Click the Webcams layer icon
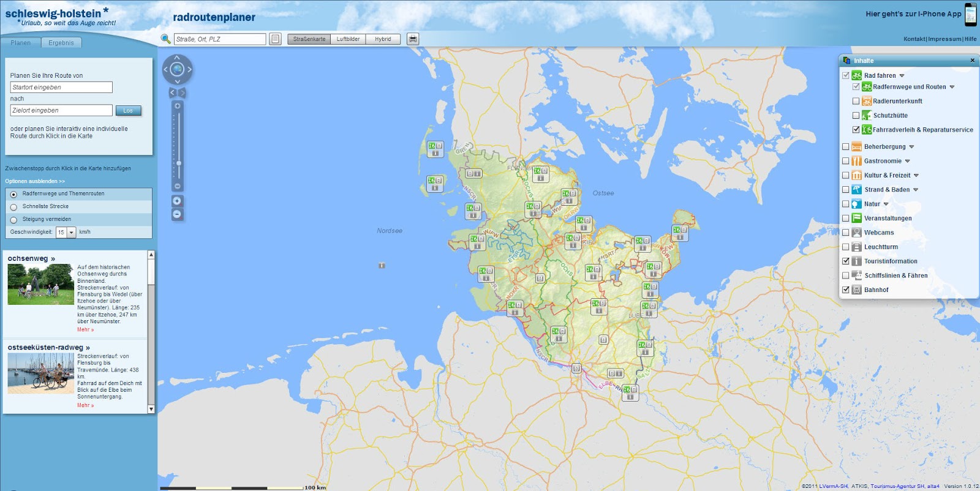This screenshot has height=491, width=980. [x=857, y=233]
